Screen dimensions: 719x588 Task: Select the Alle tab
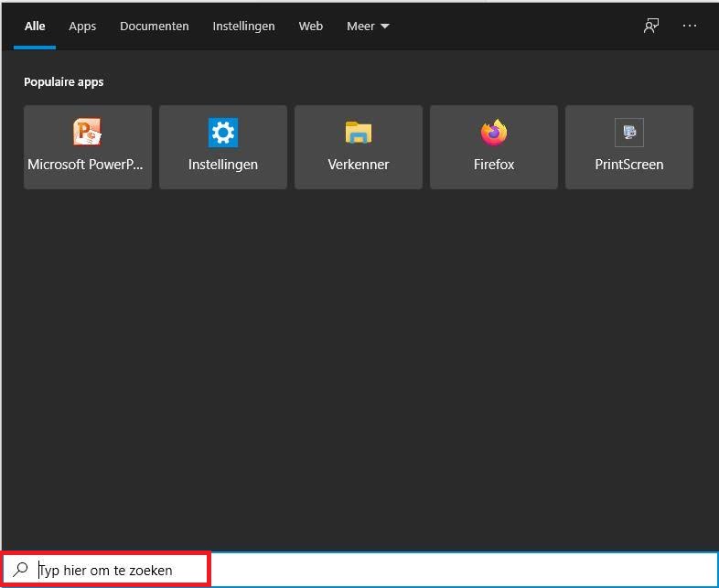coord(35,27)
